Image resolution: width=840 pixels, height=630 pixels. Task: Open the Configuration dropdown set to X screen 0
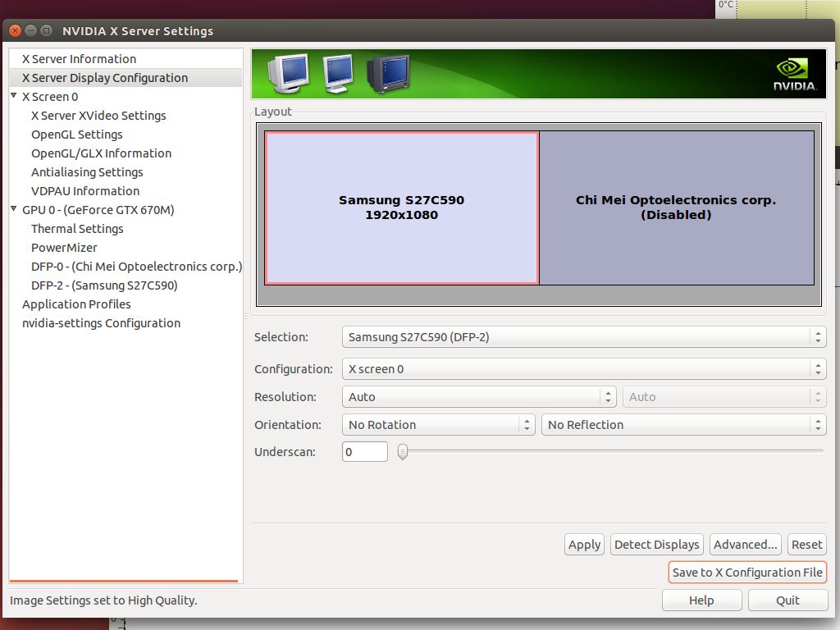coord(584,369)
